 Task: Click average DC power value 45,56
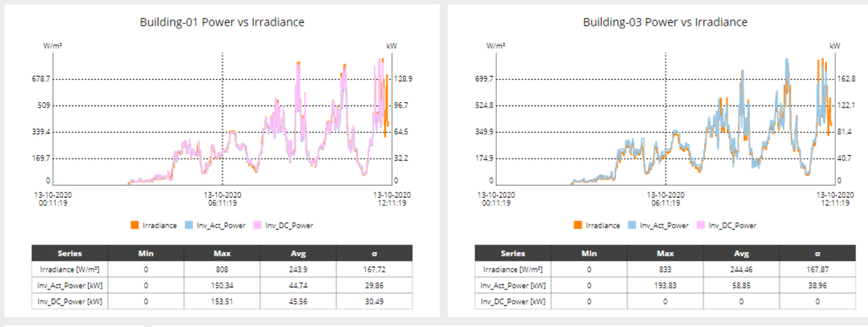[298, 301]
